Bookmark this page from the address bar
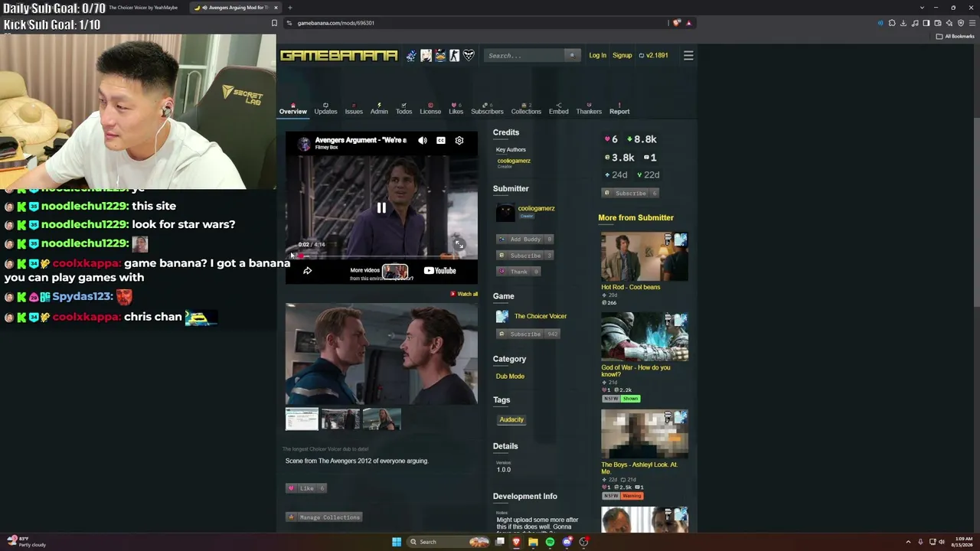 coord(274,23)
